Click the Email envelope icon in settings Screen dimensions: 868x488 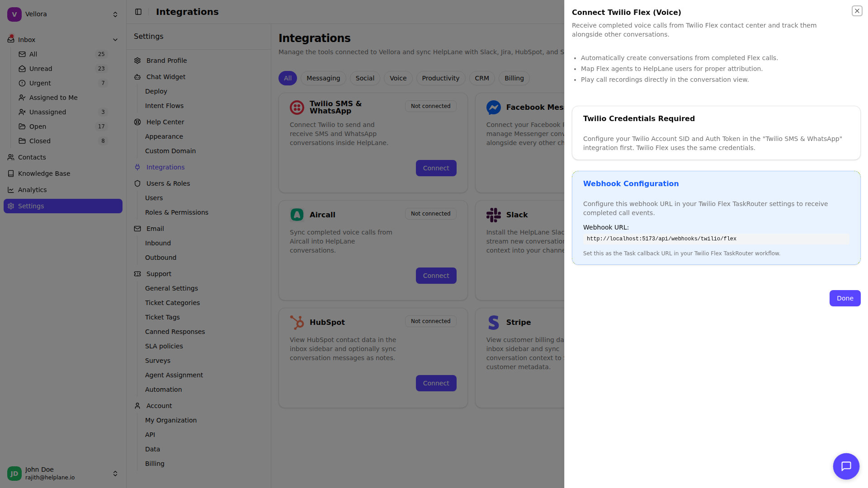point(137,229)
